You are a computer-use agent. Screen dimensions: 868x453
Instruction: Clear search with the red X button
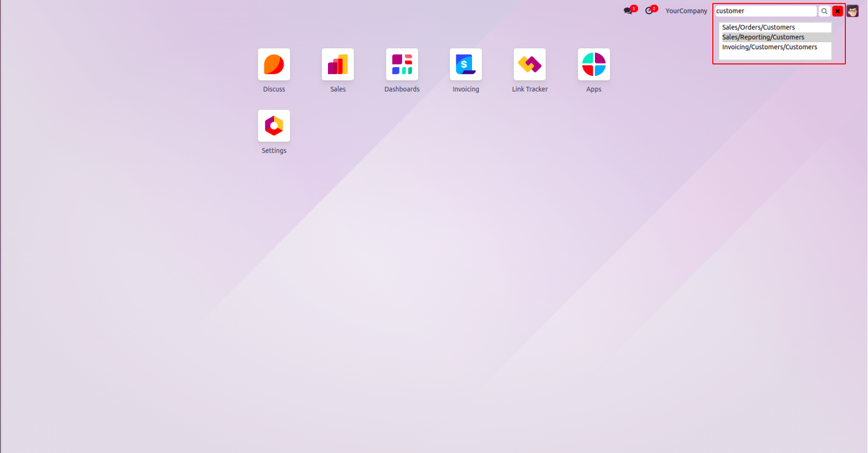click(x=837, y=11)
